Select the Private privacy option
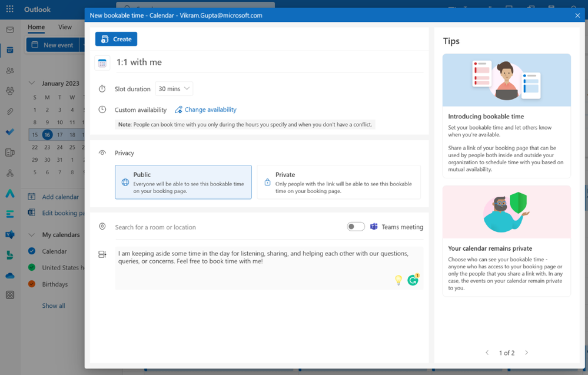 338,182
